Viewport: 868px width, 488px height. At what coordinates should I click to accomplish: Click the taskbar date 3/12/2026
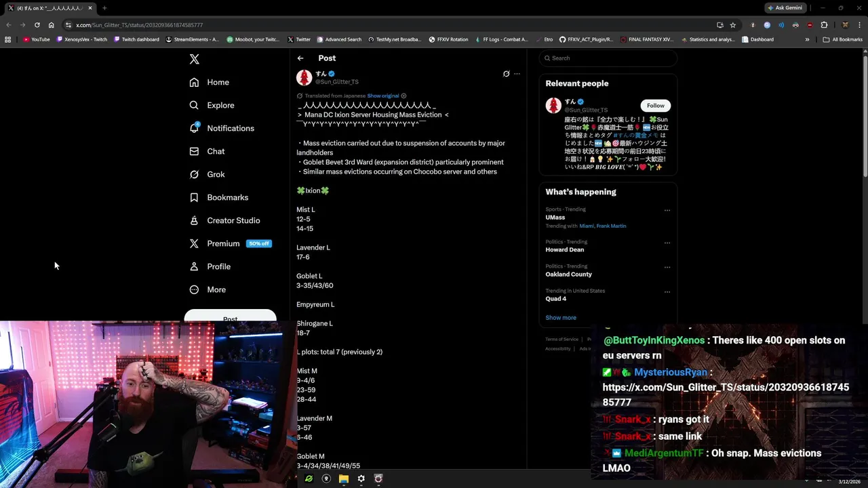tap(848, 481)
